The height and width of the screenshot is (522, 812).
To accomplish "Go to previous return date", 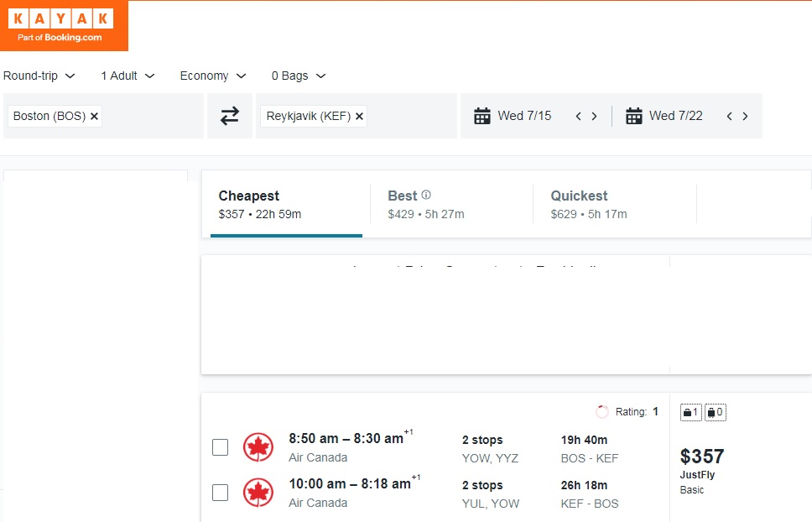I will tap(729, 116).
